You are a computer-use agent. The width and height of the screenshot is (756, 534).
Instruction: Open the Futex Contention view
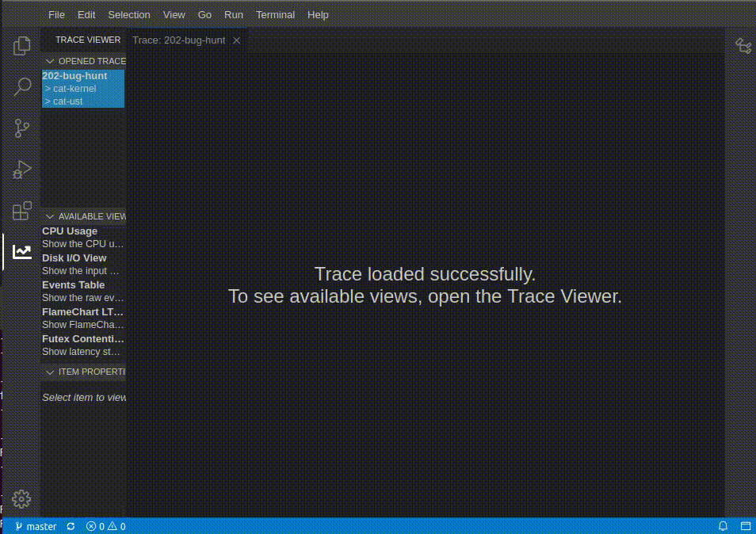click(x=82, y=338)
